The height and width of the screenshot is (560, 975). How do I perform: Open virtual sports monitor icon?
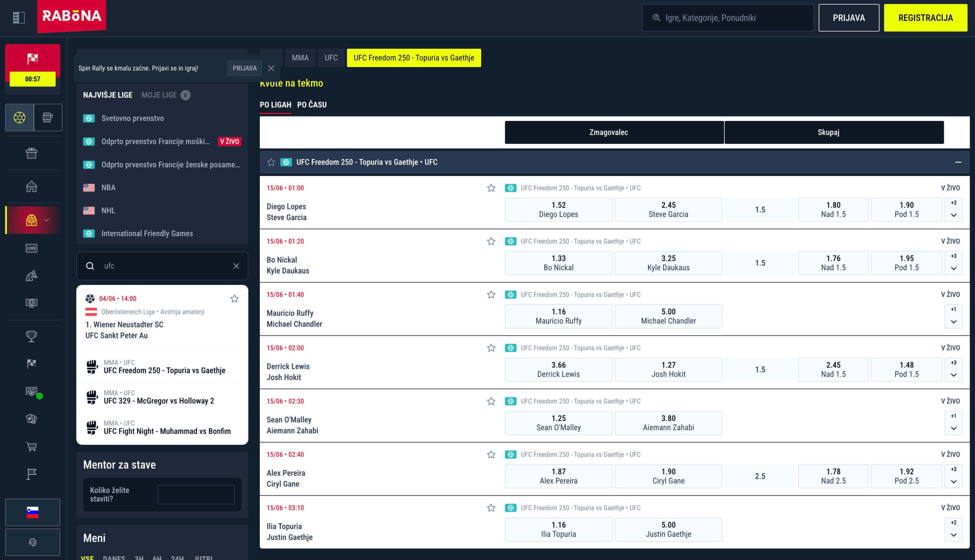point(32,303)
